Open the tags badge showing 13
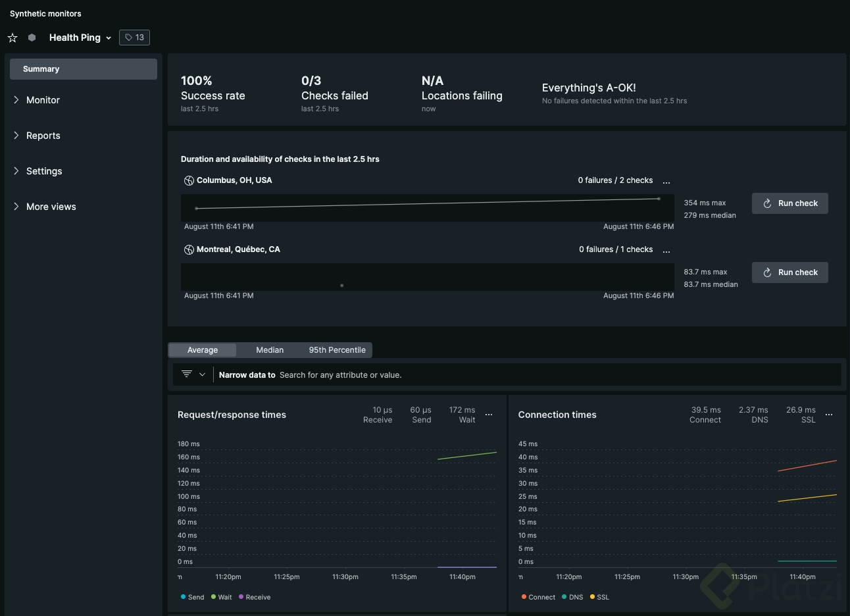The width and height of the screenshot is (850, 616). pos(134,38)
